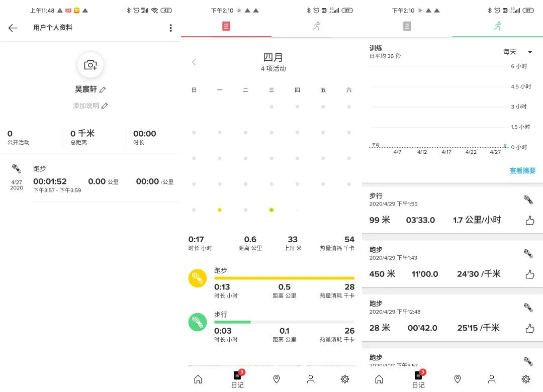This screenshot has width=543, height=392.
Task: Tap the camera icon to change profile photo
Action: click(90, 64)
